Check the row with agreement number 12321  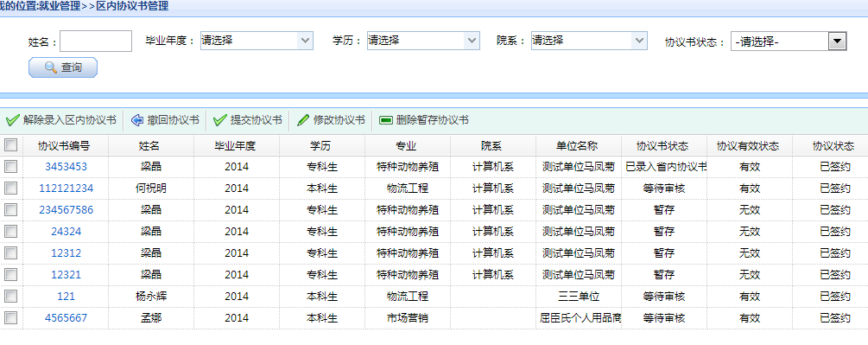tap(11, 275)
